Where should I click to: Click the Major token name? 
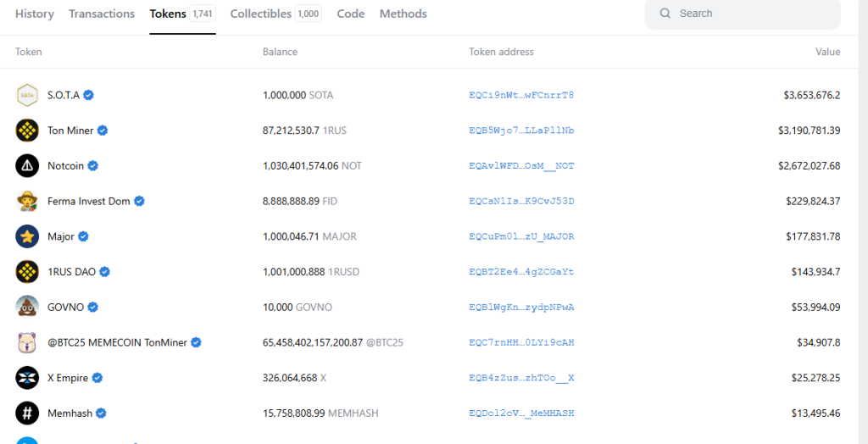[61, 236]
